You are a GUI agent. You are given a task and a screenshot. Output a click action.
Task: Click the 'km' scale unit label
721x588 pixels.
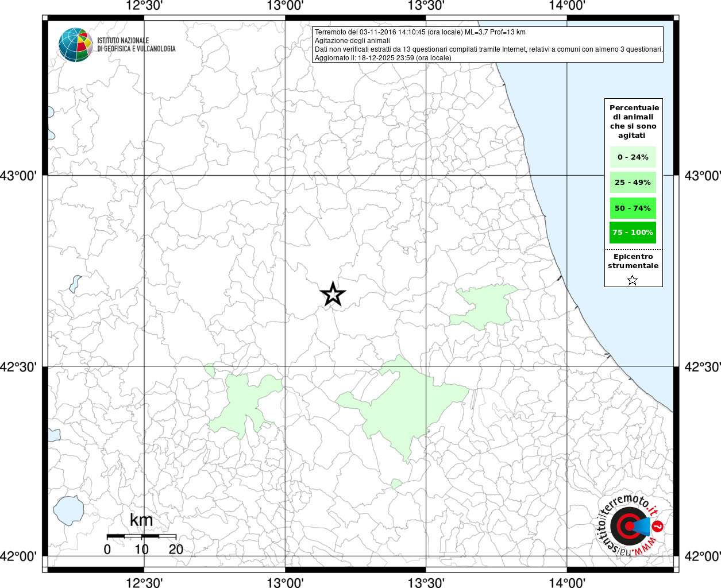(141, 520)
